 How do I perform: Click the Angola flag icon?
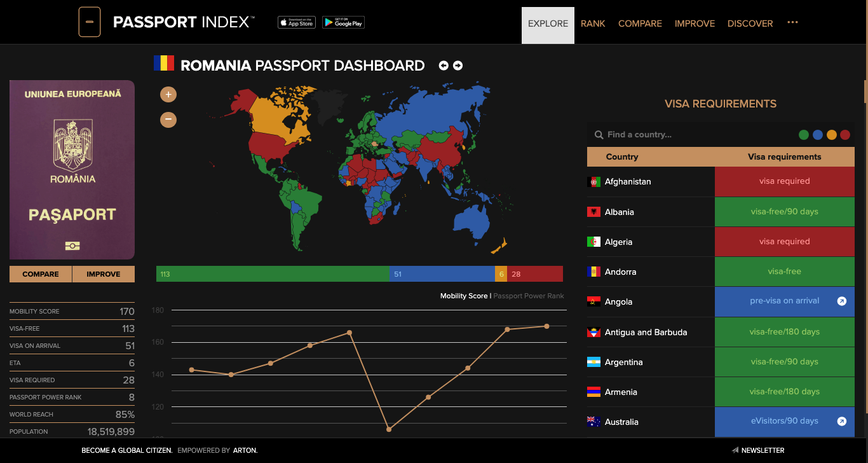[593, 301]
